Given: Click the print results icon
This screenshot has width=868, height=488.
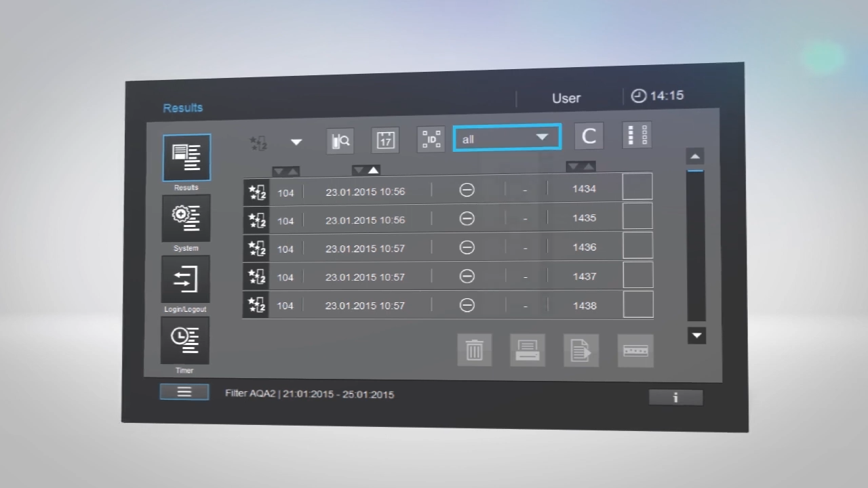Looking at the screenshot, I should tap(527, 350).
